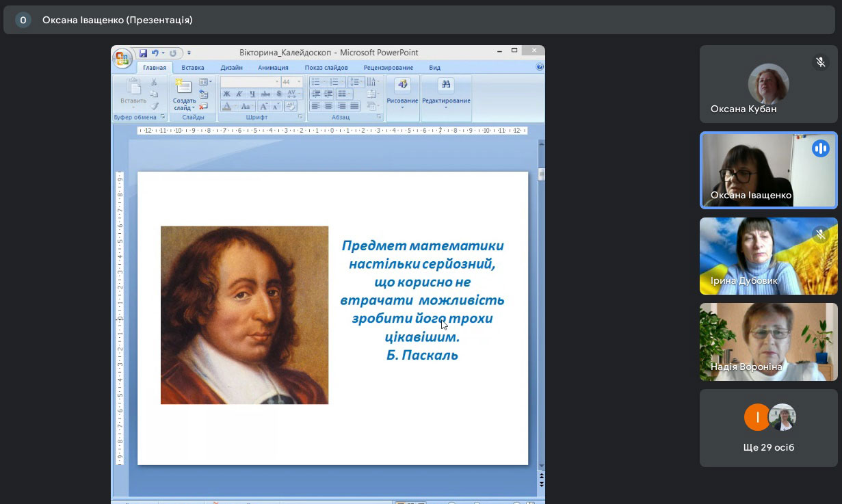Toggle bold Ж formatting

click(x=227, y=94)
